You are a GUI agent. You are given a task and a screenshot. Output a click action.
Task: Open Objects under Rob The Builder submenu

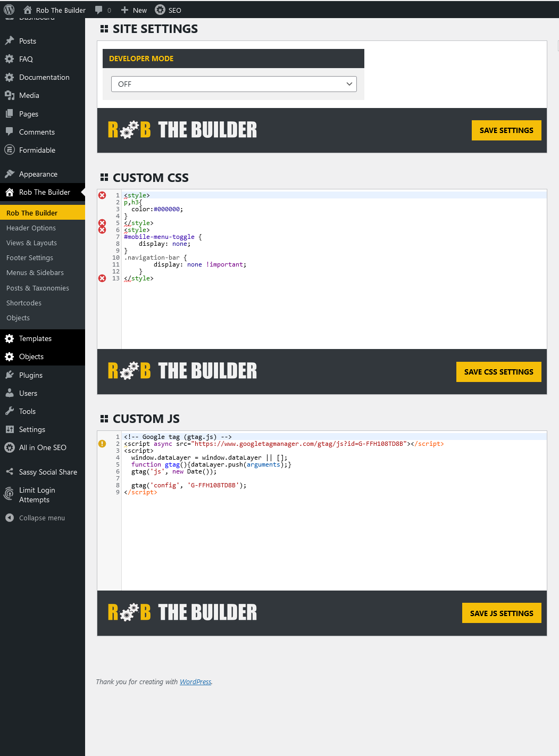click(18, 318)
